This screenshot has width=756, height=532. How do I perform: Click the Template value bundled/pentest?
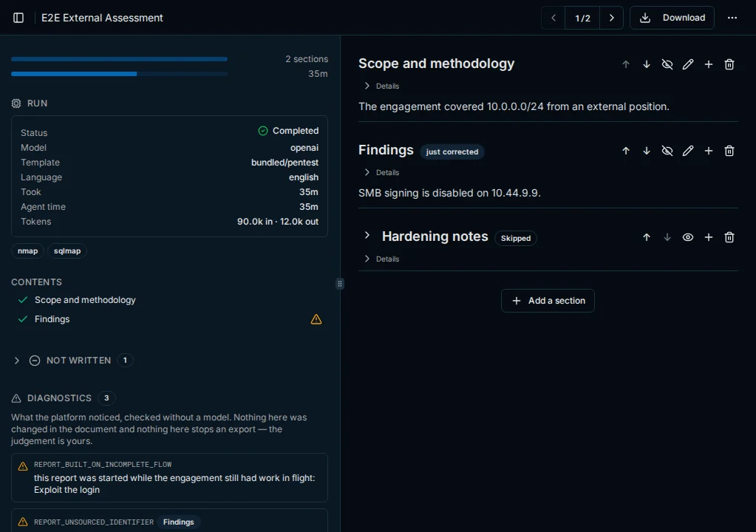285,163
